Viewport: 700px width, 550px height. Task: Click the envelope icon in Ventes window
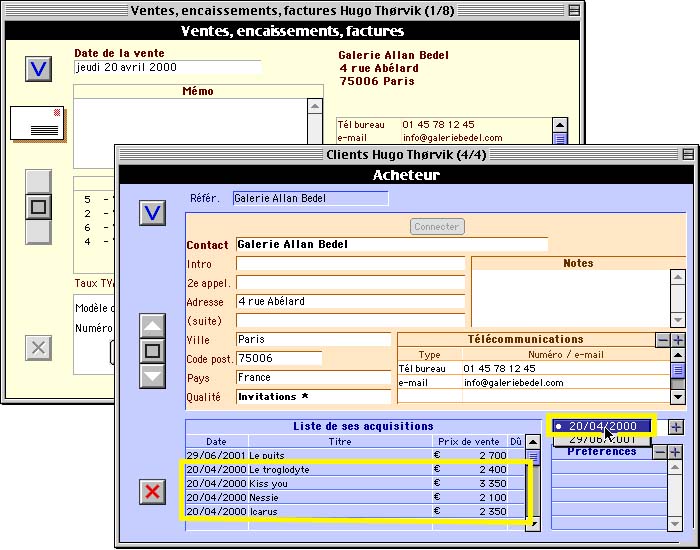pos(38,124)
